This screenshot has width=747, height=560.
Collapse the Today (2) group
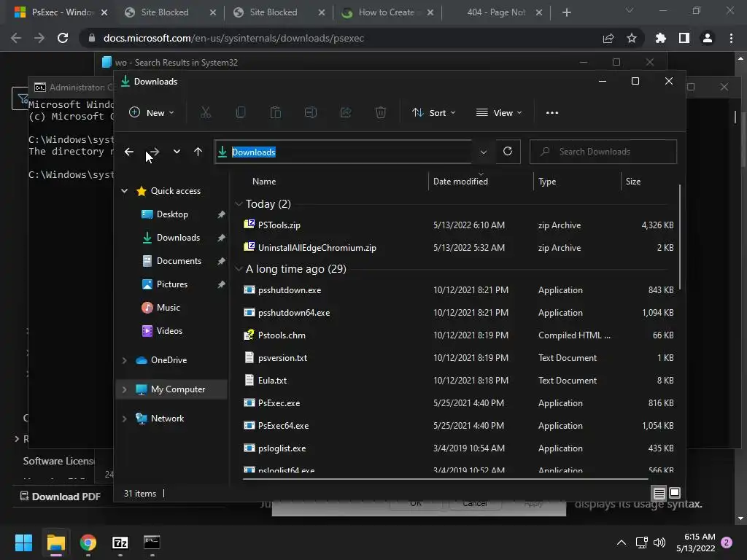tap(239, 204)
